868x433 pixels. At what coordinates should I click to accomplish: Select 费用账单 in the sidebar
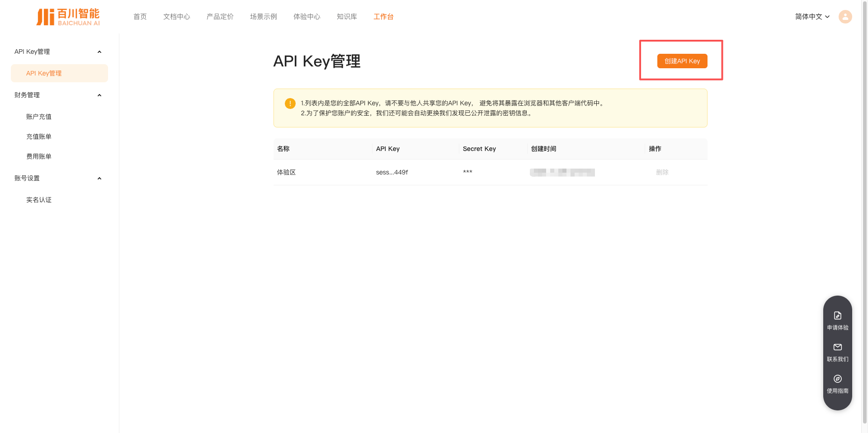point(39,156)
